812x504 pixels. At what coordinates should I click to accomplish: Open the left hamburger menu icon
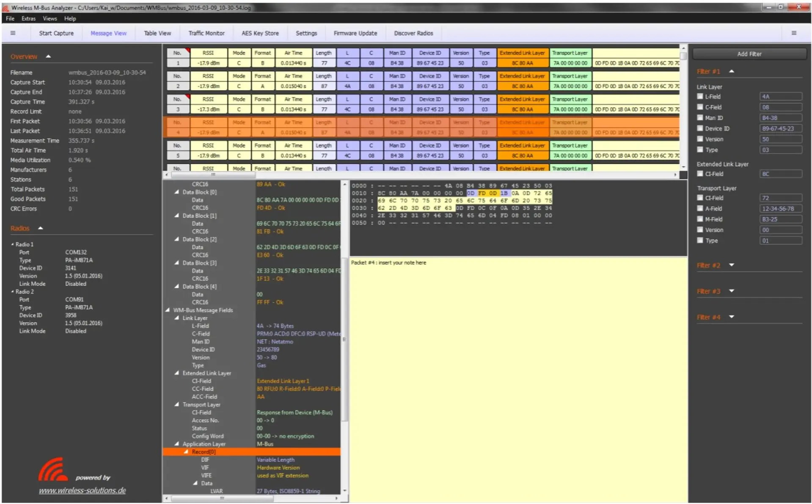tap(13, 33)
